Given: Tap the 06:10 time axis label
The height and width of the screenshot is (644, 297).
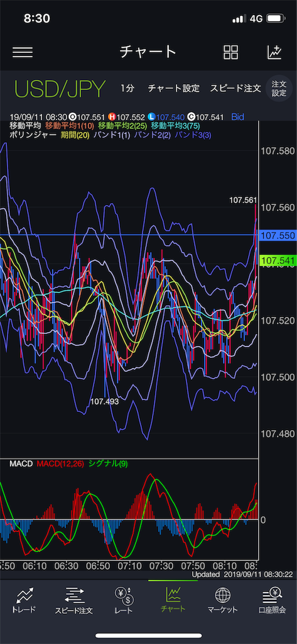Looking at the screenshot, I should click(x=34, y=565).
